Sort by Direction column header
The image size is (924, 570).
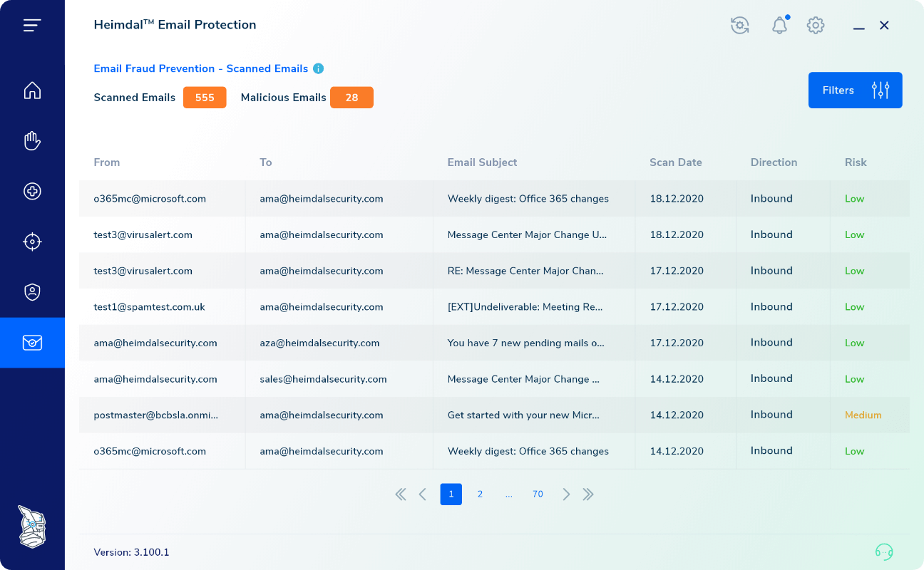(x=774, y=162)
